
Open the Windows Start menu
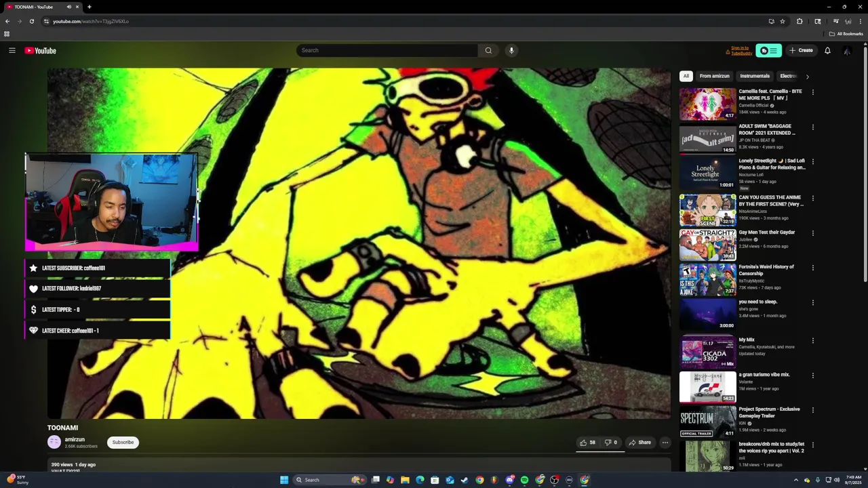pyautogui.click(x=284, y=480)
